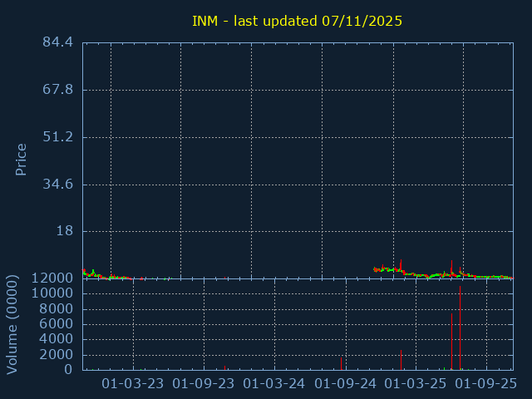Click the Volume (0000) axis label

(x=12, y=323)
